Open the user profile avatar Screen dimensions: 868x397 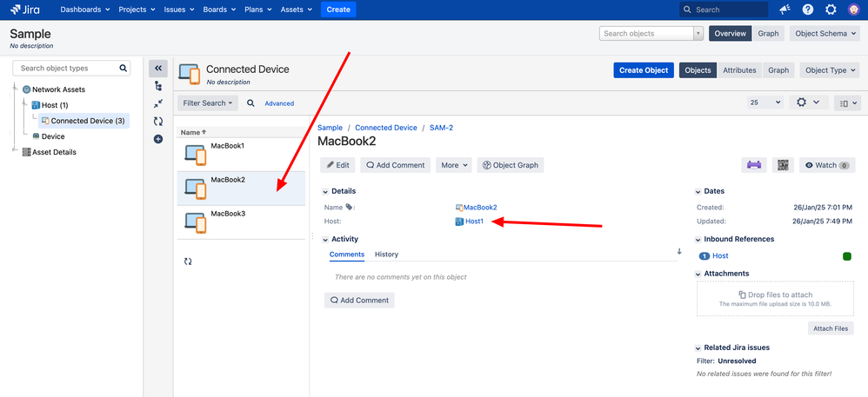click(853, 10)
